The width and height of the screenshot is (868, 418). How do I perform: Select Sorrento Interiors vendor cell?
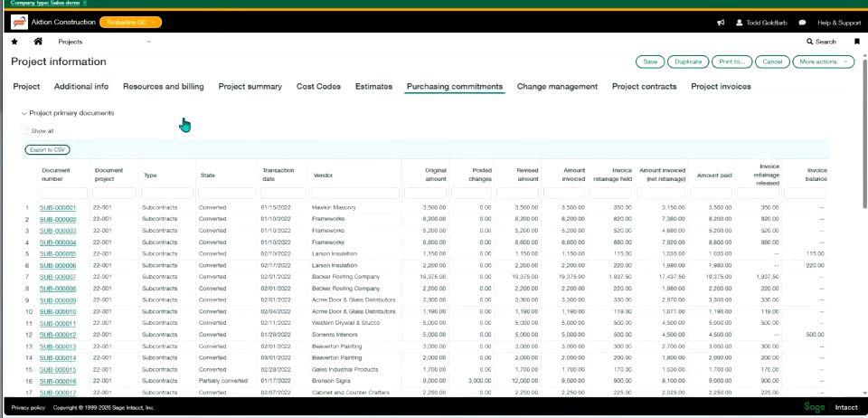click(x=336, y=335)
